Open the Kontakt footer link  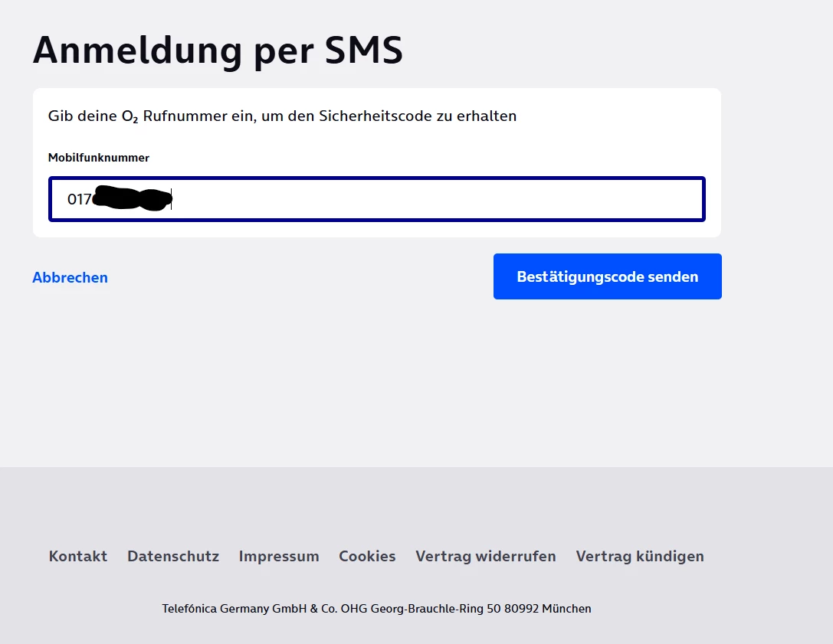[78, 556]
